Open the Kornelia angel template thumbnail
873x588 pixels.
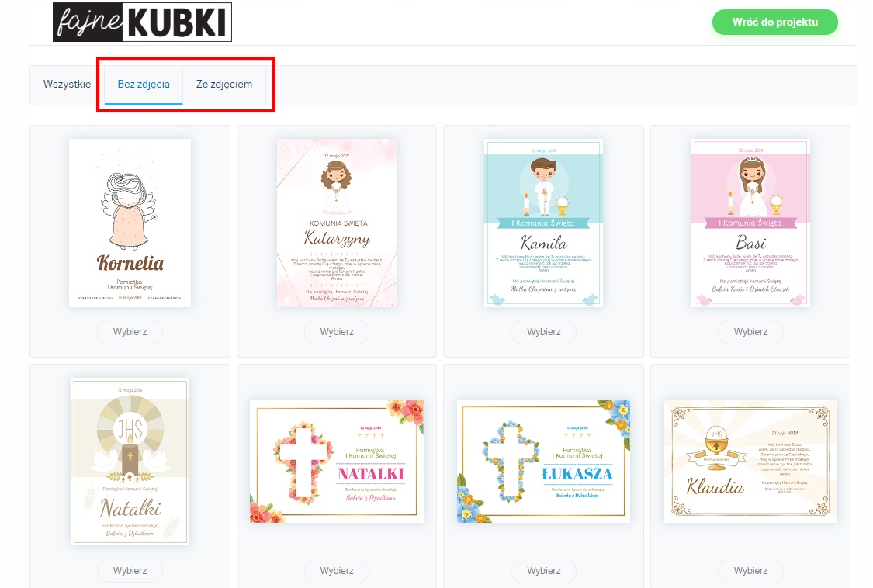click(130, 223)
